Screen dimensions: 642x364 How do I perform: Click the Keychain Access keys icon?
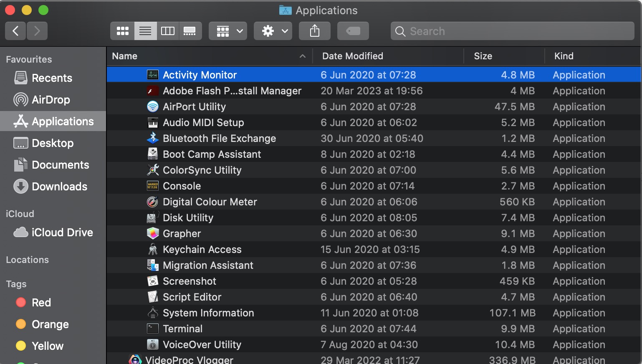153,249
